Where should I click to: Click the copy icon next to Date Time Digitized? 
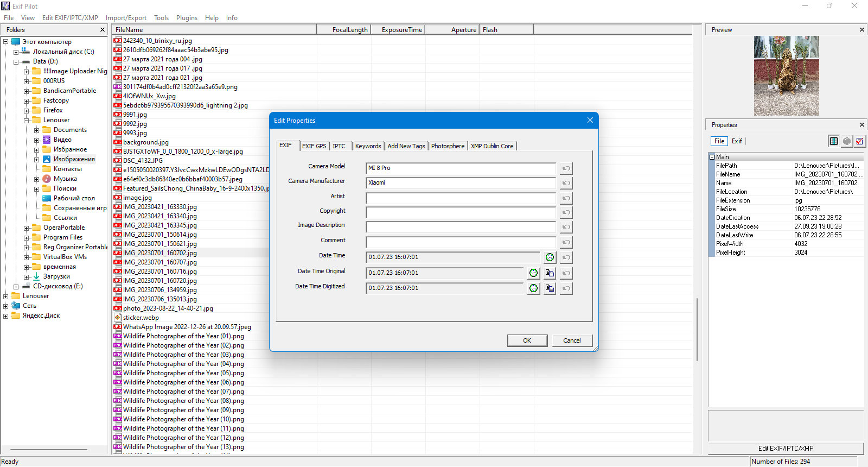click(550, 288)
